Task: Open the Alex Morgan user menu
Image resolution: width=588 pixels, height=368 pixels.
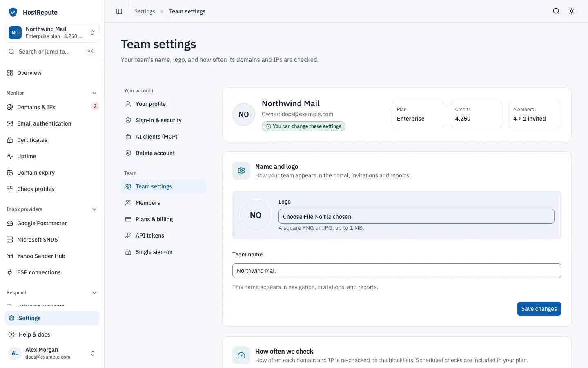Action: (x=52, y=353)
